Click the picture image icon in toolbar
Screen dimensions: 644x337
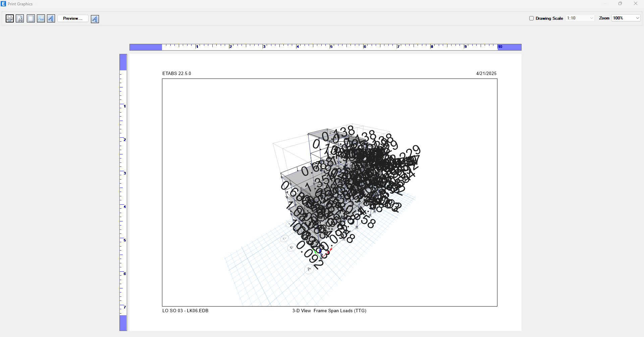[x=41, y=18]
